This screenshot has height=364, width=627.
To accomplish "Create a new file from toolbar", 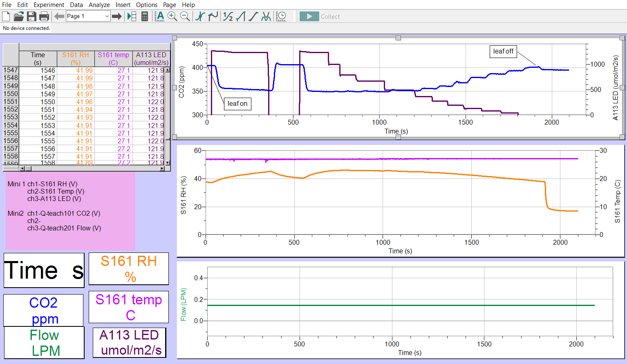I will (x=6, y=16).
